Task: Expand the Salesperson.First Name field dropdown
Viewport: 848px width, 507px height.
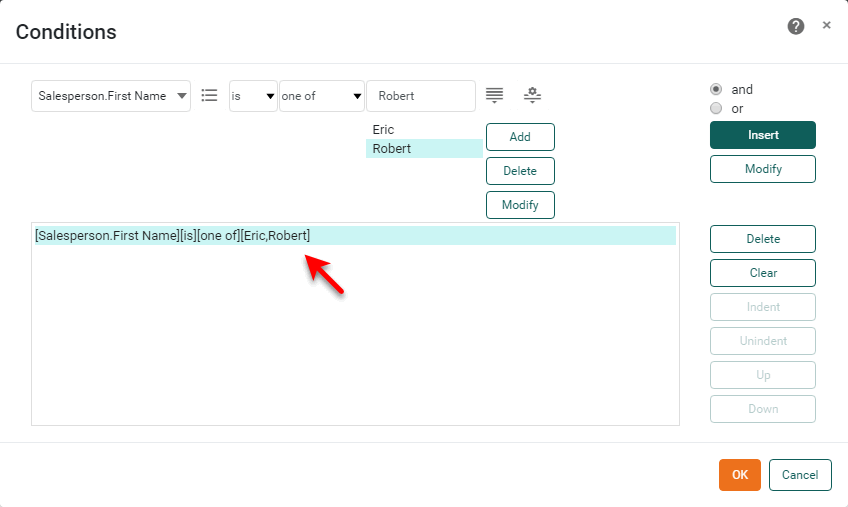Action: point(111,96)
